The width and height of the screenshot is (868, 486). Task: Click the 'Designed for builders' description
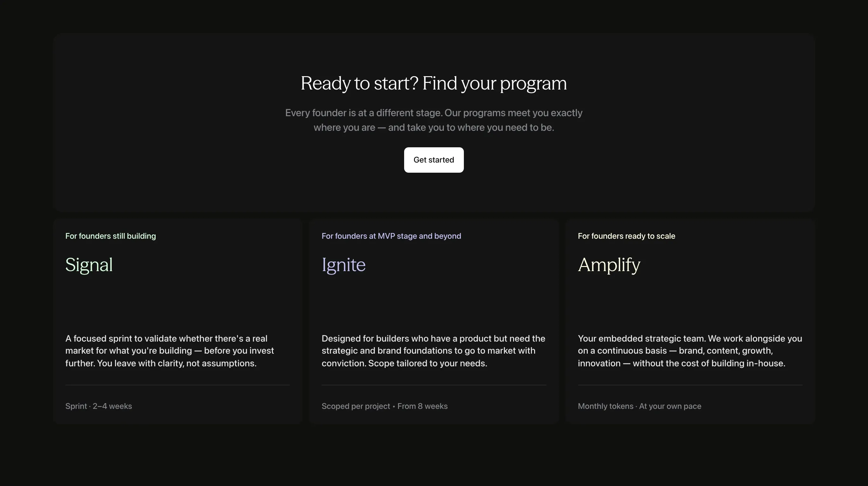tap(433, 351)
